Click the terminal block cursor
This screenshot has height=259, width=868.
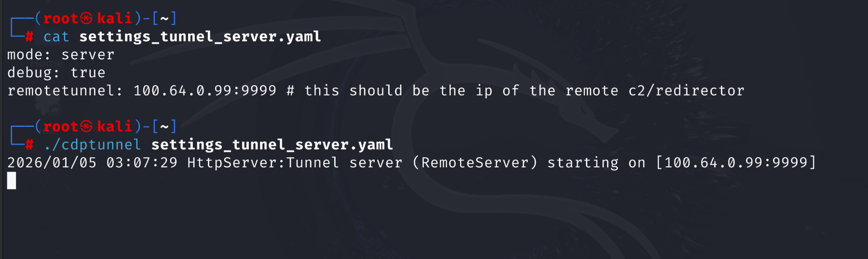coord(12,181)
